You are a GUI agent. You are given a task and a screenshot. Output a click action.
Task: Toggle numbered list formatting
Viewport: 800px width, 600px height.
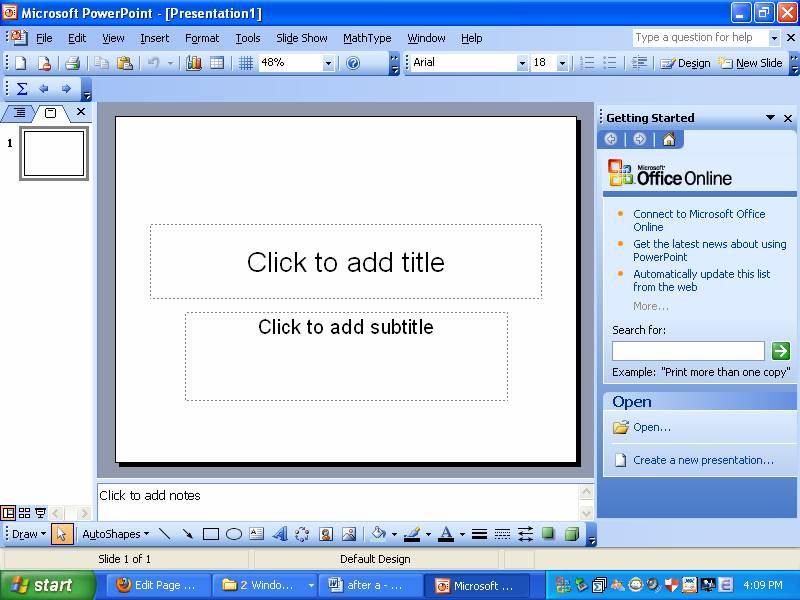coord(587,63)
